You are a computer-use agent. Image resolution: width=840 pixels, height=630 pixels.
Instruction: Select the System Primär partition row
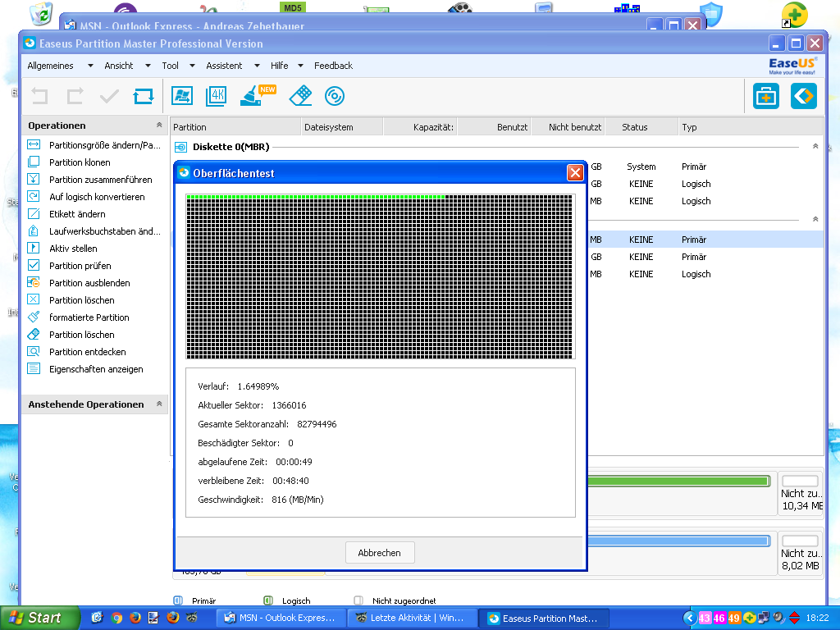coord(705,167)
